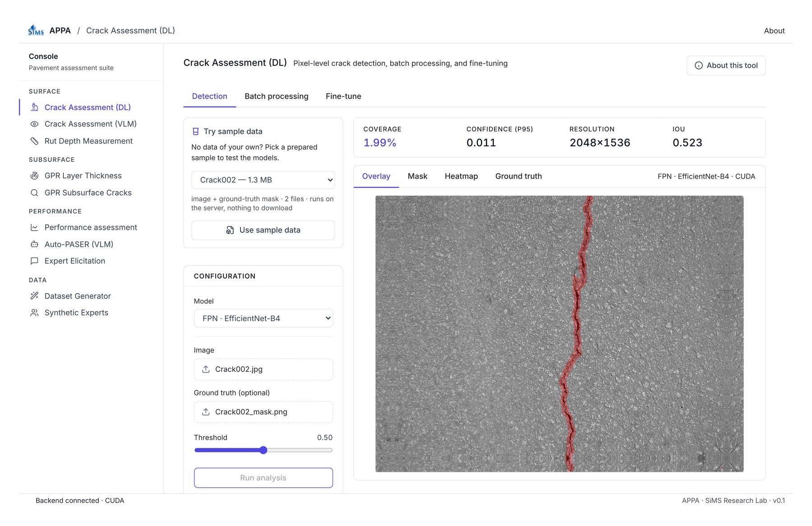Click the APPA · SiMS Research Lab · v0.1 footer
This screenshot has height=526, width=812.
(734, 500)
